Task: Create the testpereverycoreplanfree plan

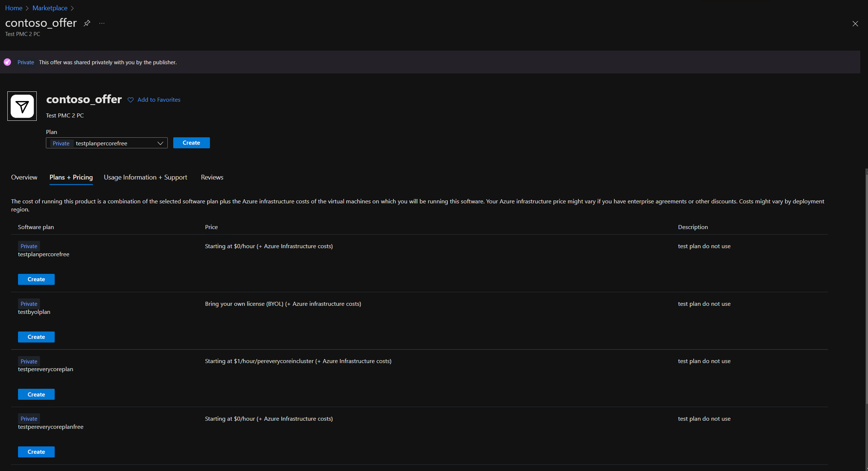Action: tap(36, 452)
